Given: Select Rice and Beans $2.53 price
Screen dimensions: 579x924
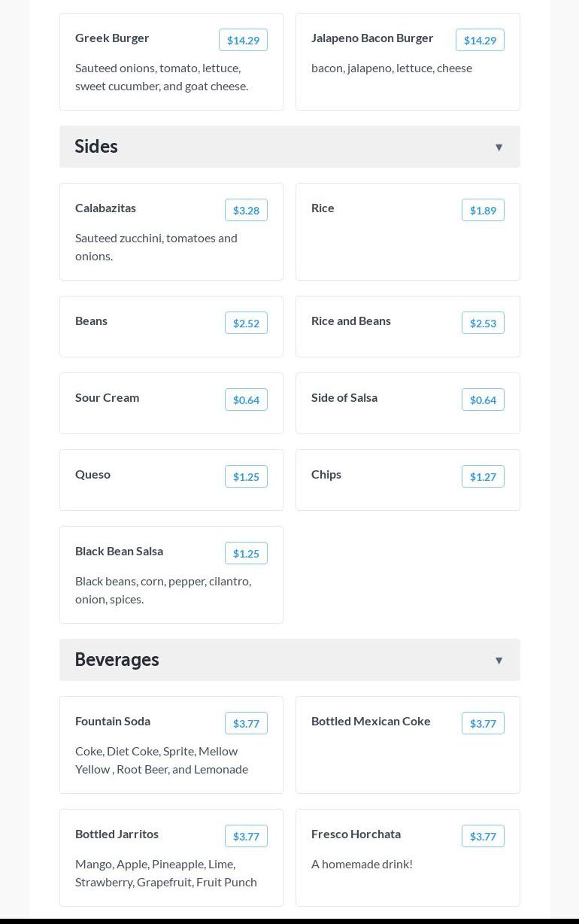Looking at the screenshot, I should (x=483, y=324).
